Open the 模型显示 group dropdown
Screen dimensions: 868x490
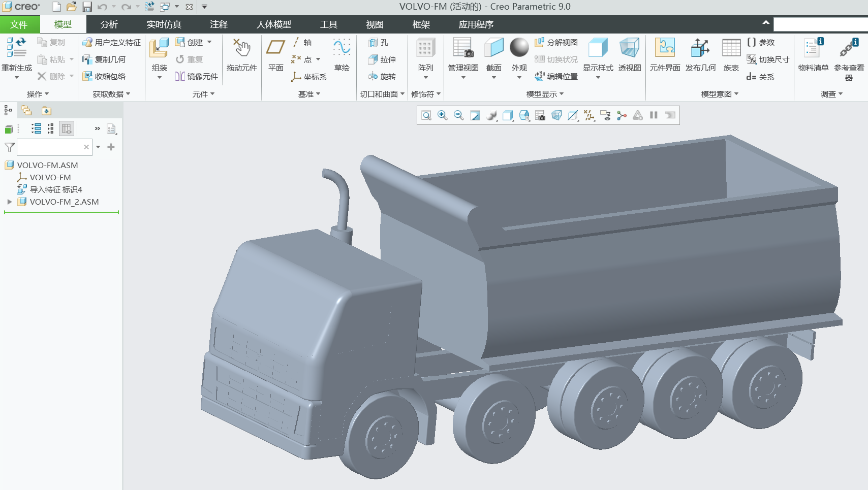[545, 94]
